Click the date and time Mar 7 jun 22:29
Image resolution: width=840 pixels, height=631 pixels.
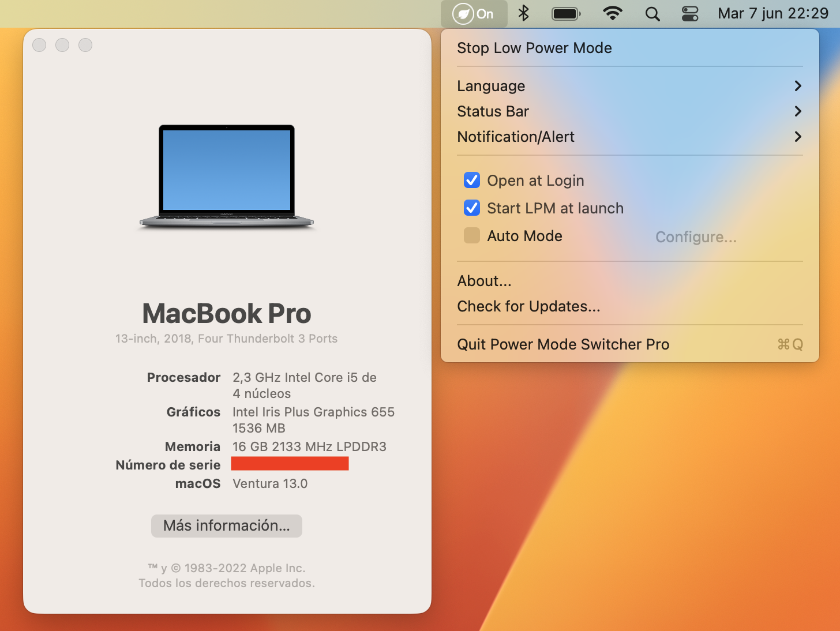pos(773,13)
